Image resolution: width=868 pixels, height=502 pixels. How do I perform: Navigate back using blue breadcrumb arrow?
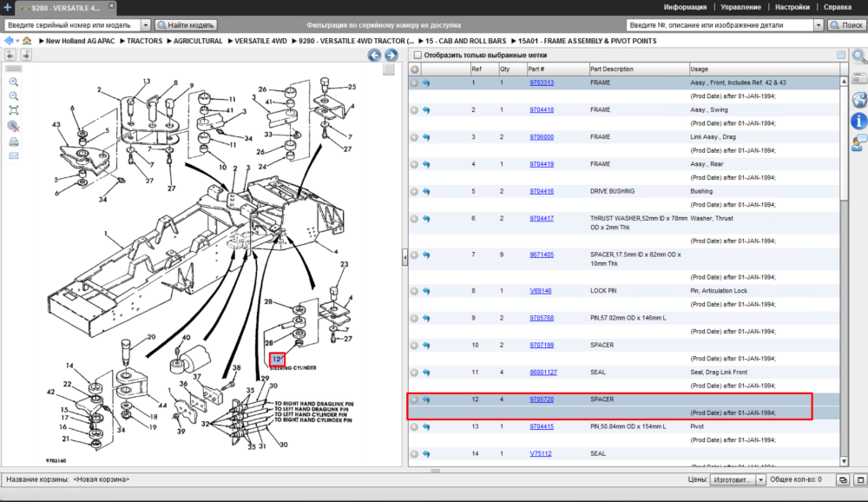tap(9, 41)
